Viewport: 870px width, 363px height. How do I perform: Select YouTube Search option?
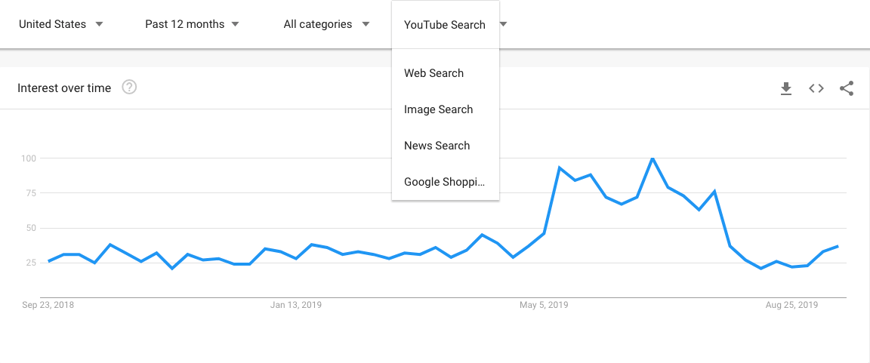(445, 25)
